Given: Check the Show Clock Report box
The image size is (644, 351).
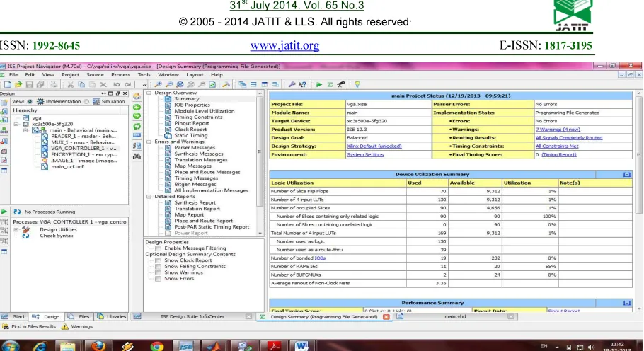Looking at the screenshot, I should pos(158,260).
